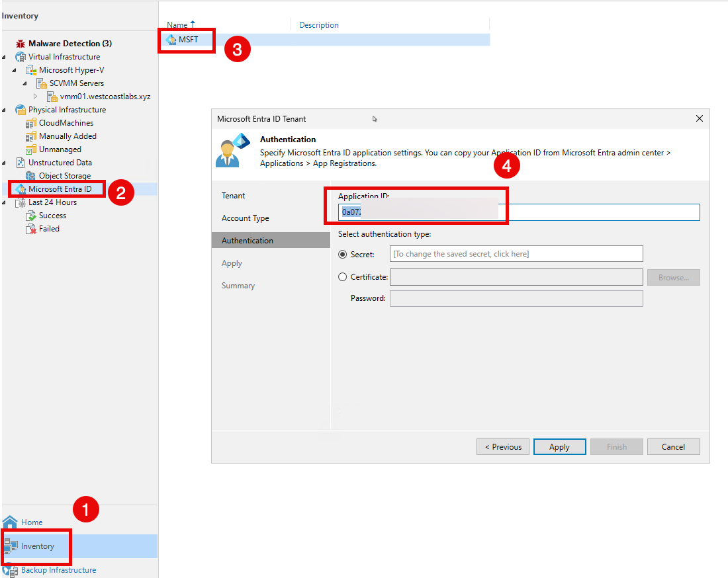Image resolution: width=728 pixels, height=578 pixels.
Task: Click the Malware Detection bug icon
Action: 20,44
